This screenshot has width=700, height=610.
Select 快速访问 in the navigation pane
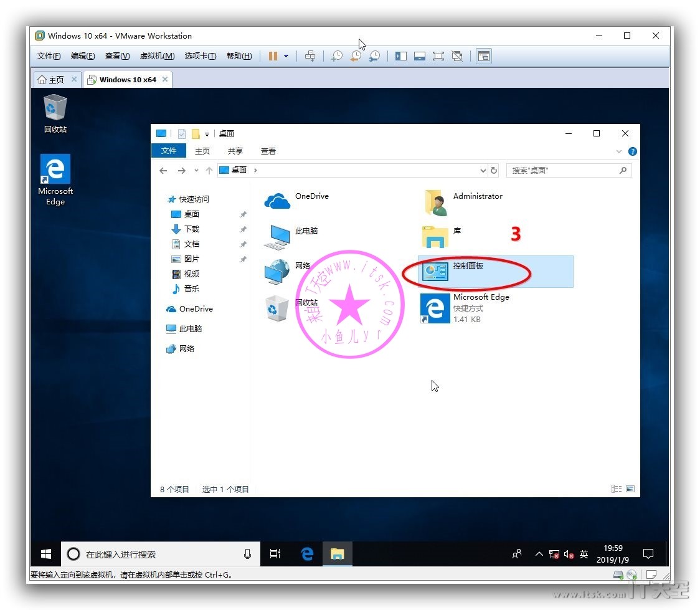point(188,199)
